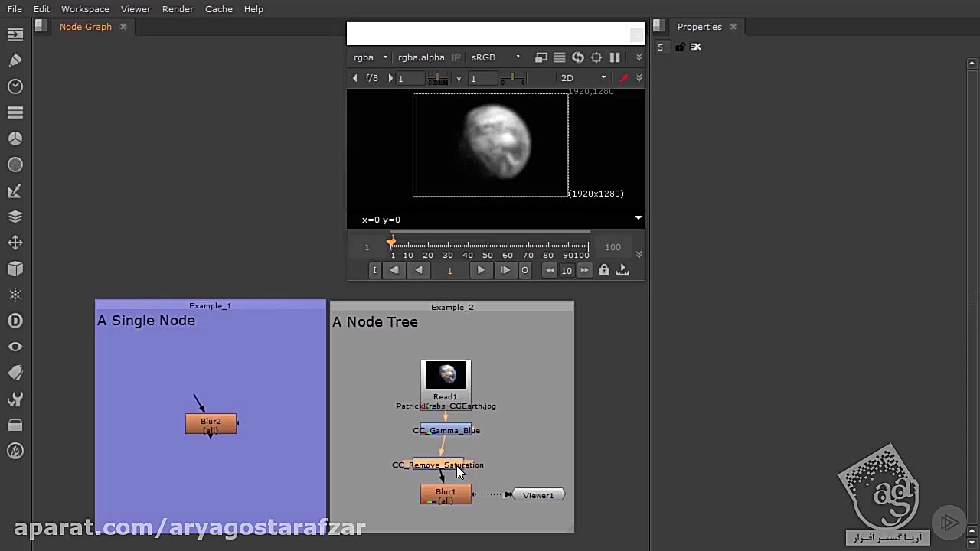The image size is (980, 551).
Task: Adjust the viewer gamma slider
Action: (x=512, y=78)
